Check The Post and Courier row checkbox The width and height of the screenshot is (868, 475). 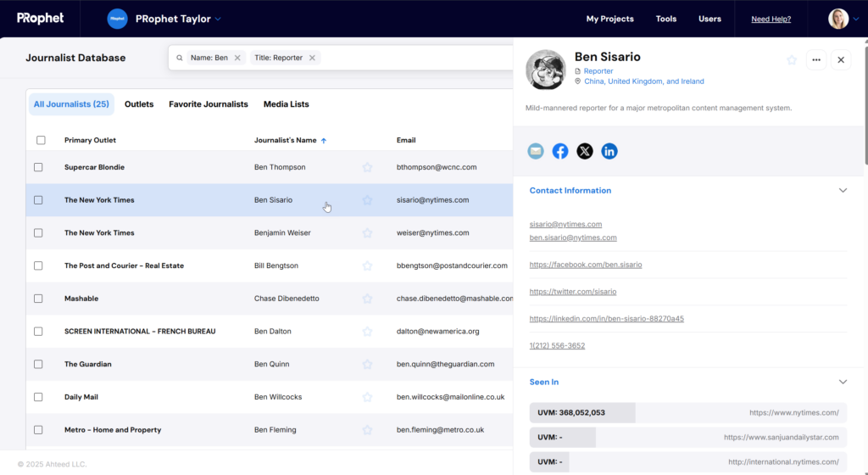pos(38,265)
